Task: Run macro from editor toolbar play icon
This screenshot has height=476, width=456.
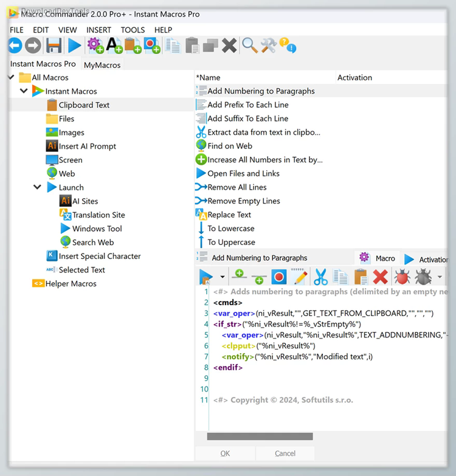Action: click(206, 277)
